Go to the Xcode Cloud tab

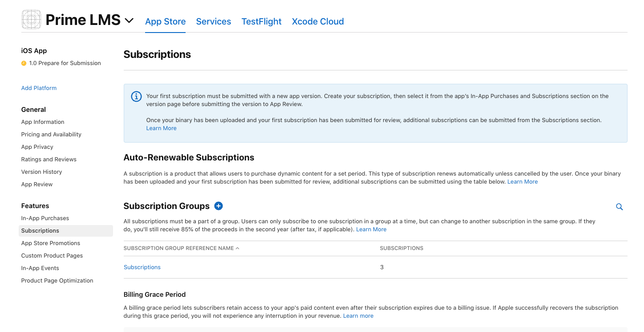317,21
